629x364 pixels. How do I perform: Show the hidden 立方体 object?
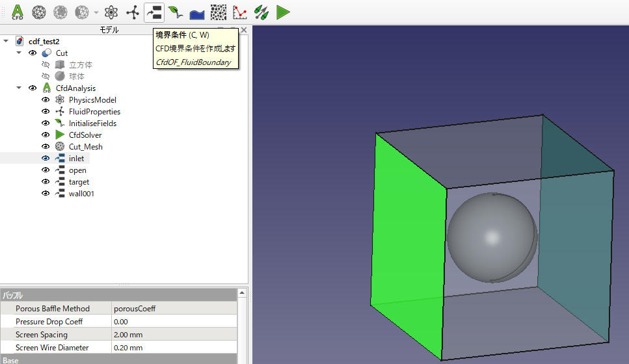click(x=46, y=65)
